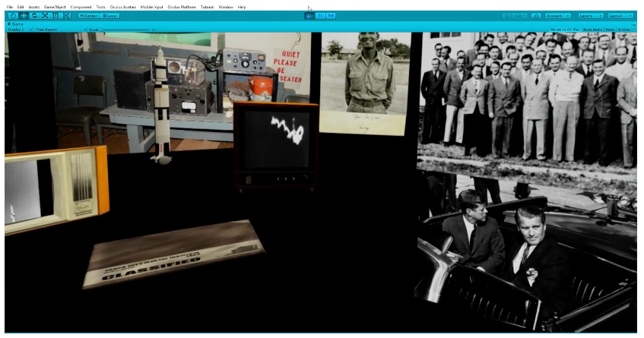Click the orange-framed monitor in the scene
Screen dimensions: 644x338
pyautogui.click(x=56, y=190)
